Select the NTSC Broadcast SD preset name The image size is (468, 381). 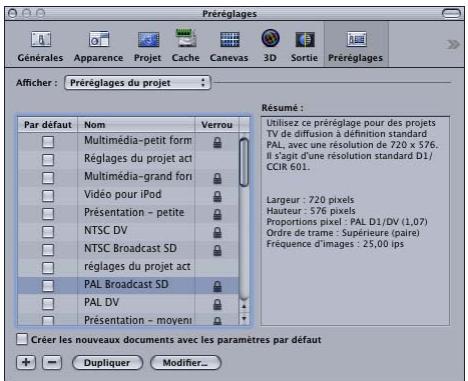coord(130,248)
